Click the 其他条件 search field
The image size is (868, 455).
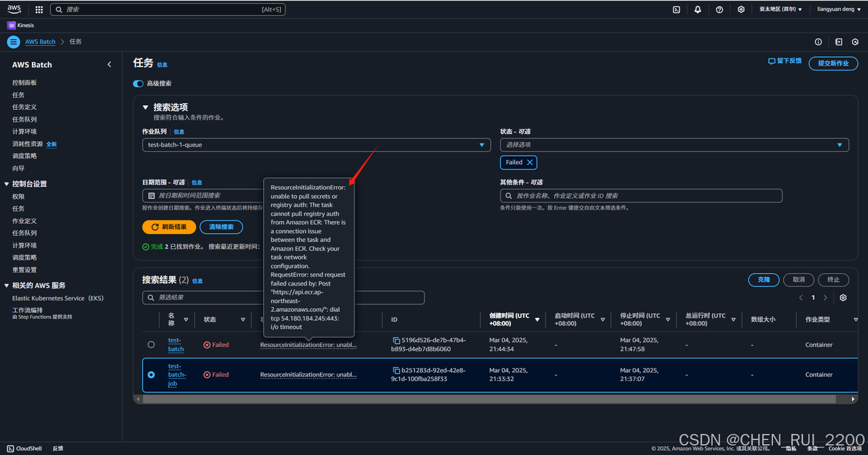(x=641, y=196)
